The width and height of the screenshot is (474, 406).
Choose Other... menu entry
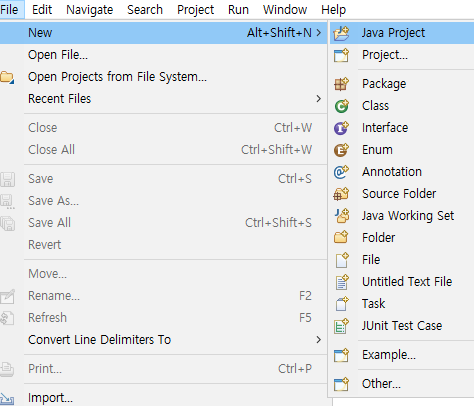402,384
